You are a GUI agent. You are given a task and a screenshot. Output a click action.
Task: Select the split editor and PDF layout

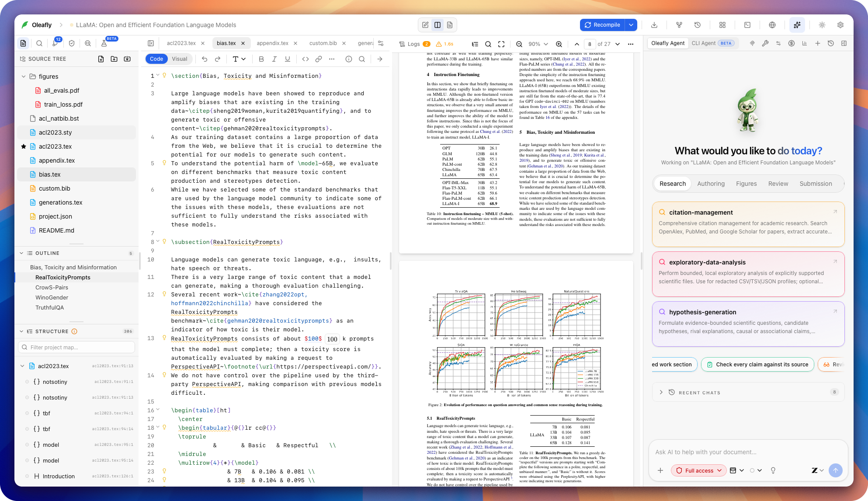(437, 25)
